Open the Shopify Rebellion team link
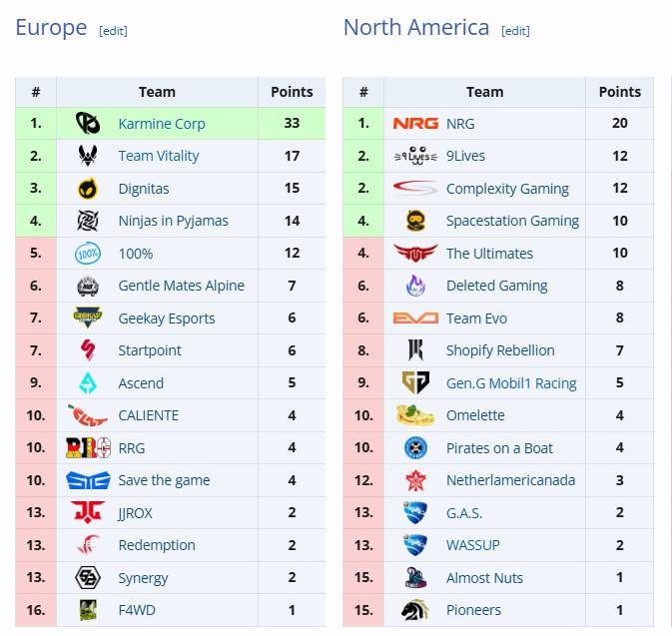The height and width of the screenshot is (636, 672). (x=500, y=350)
